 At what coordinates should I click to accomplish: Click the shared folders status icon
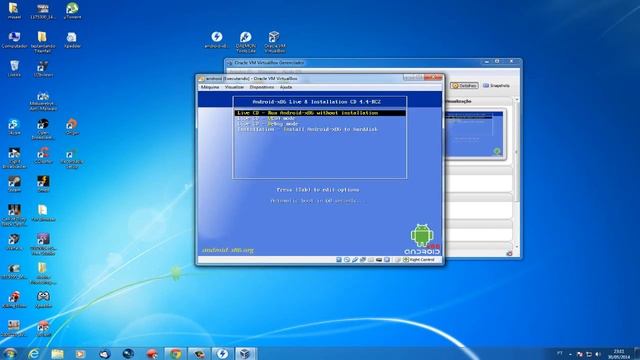click(x=371, y=260)
